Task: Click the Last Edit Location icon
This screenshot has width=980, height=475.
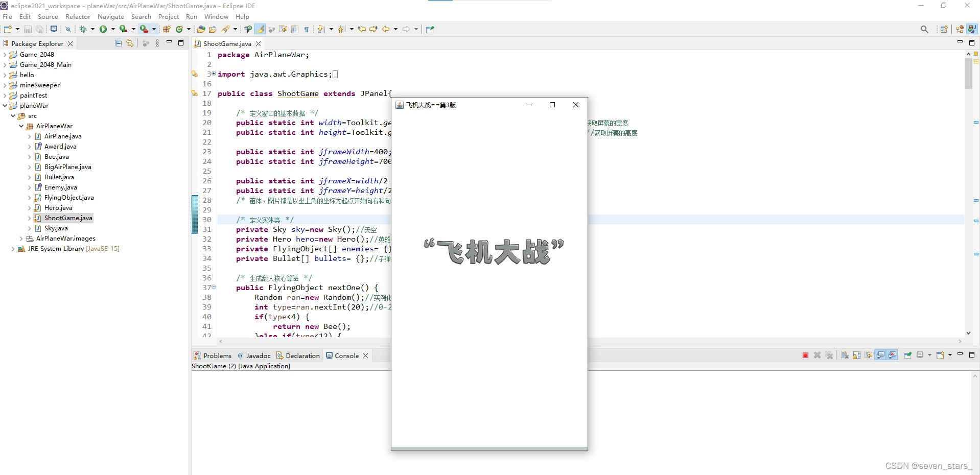Action: 362,29
